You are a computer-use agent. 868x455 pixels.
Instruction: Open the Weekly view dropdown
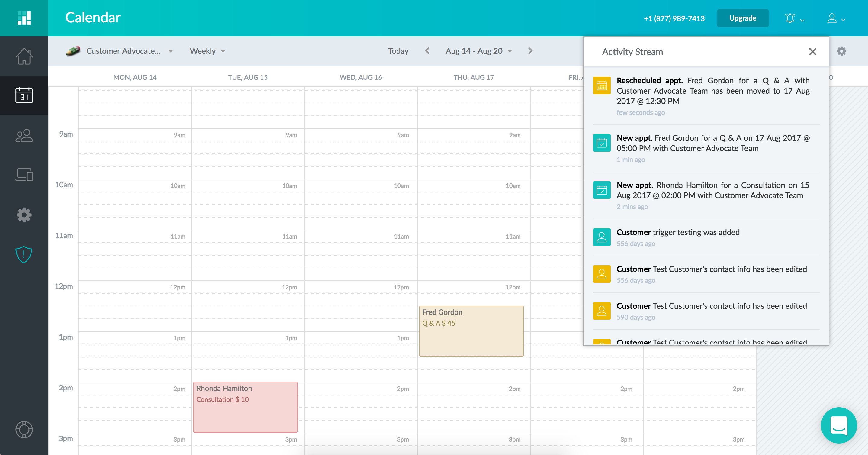point(207,51)
